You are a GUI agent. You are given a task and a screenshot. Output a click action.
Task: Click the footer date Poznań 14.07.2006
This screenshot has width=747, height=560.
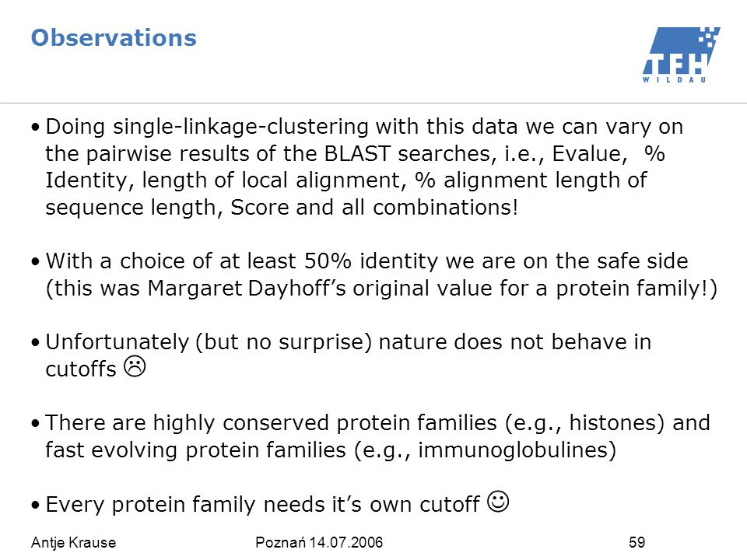point(319,542)
